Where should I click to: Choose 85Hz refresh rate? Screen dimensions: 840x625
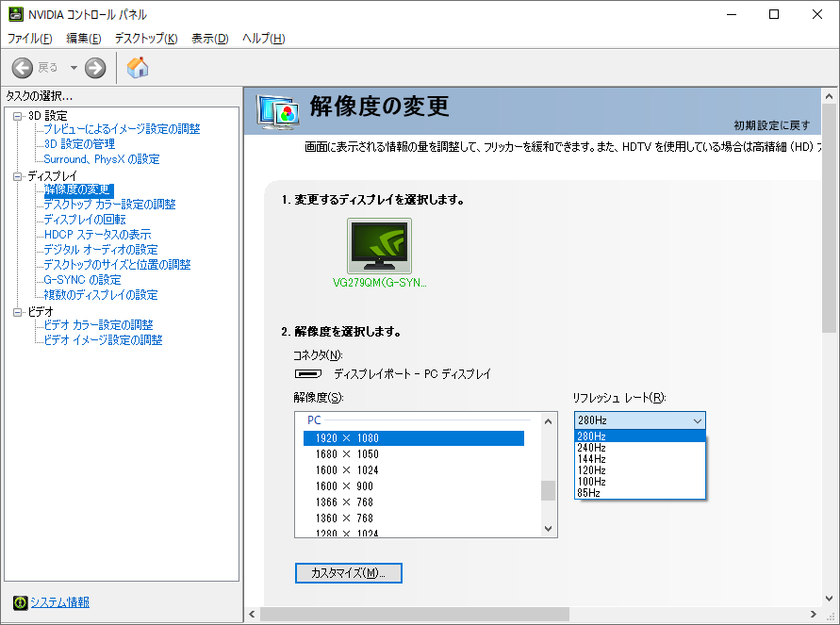pos(639,493)
